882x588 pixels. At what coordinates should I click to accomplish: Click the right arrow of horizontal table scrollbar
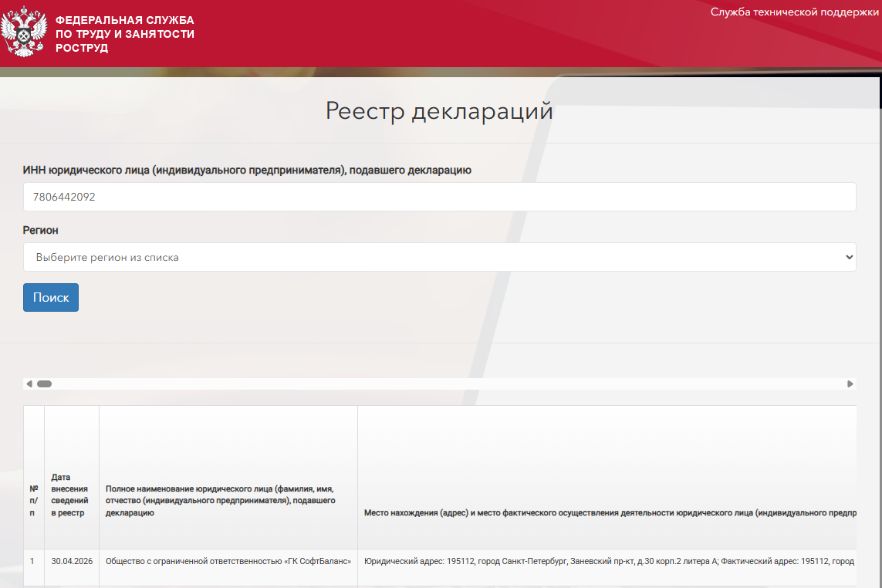tap(850, 384)
